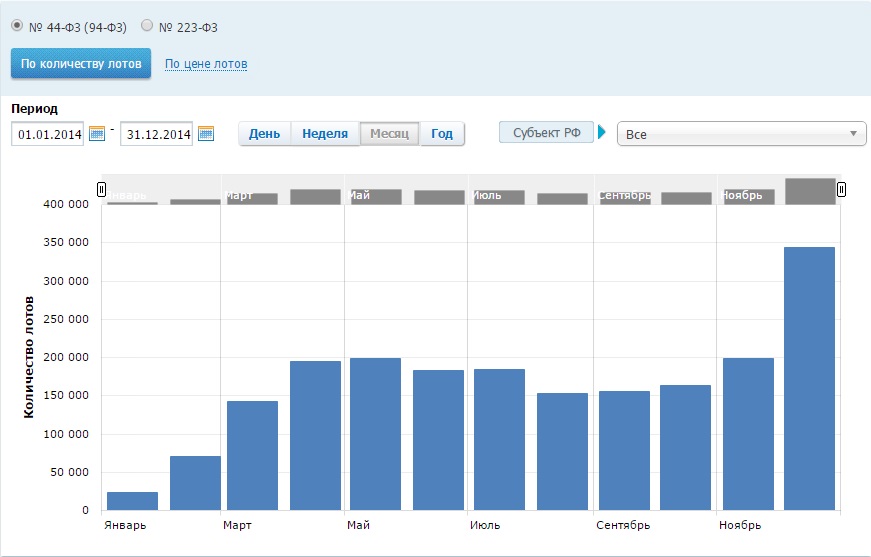Switch to the Год period tab
The image size is (871, 557).
click(442, 134)
